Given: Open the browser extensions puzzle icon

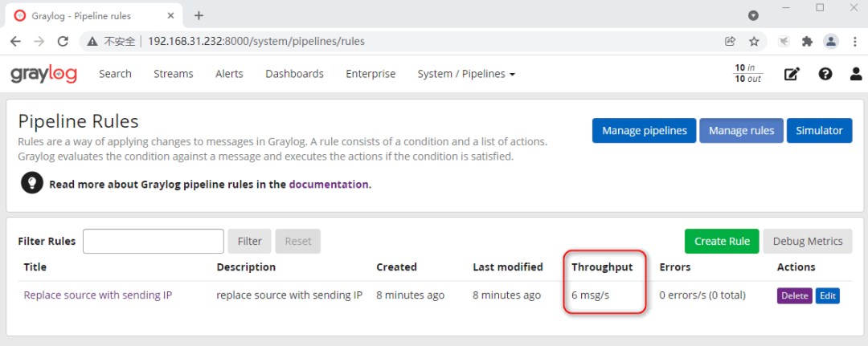Looking at the screenshot, I should tap(807, 41).
